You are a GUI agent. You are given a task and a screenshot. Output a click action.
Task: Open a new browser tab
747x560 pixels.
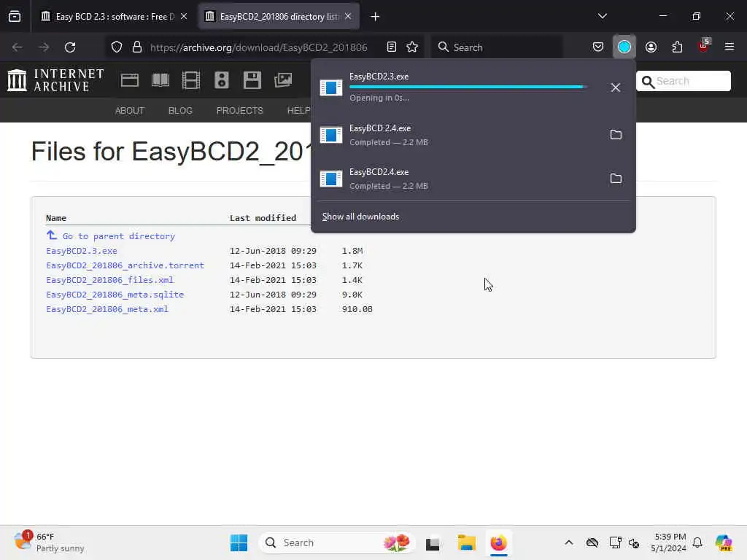click(x=376, y=17)
